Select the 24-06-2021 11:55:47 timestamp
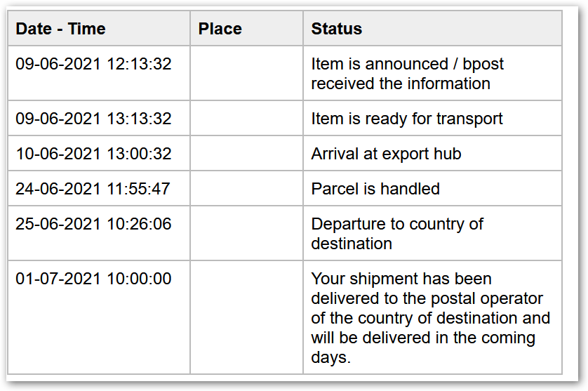588x391 pixels. pyautogui.click(x=93, y=189)
